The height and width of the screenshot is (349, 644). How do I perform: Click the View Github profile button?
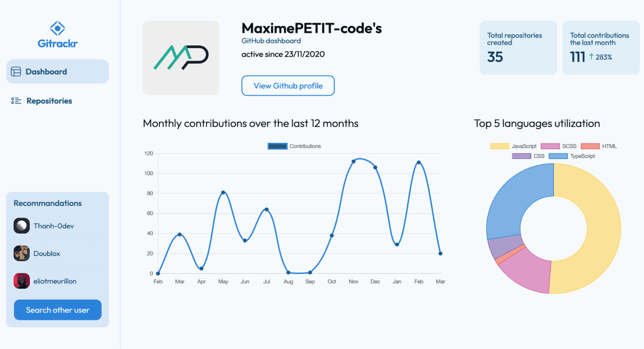click(x=288, y=86)
